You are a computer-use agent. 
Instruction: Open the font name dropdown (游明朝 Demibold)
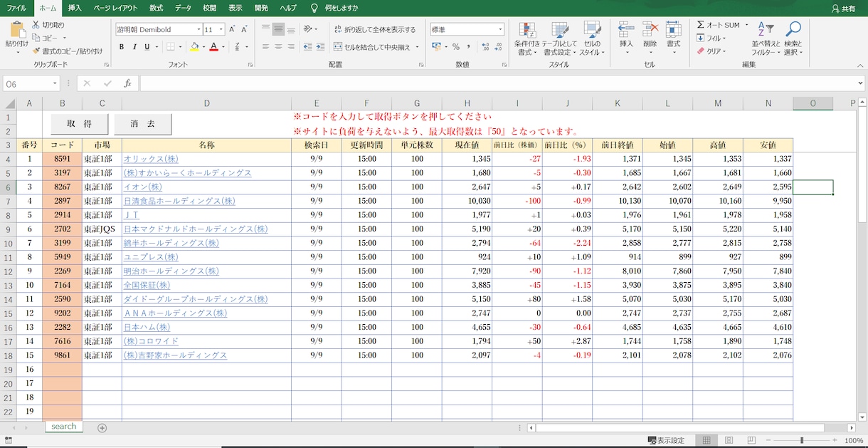[199, 29]
